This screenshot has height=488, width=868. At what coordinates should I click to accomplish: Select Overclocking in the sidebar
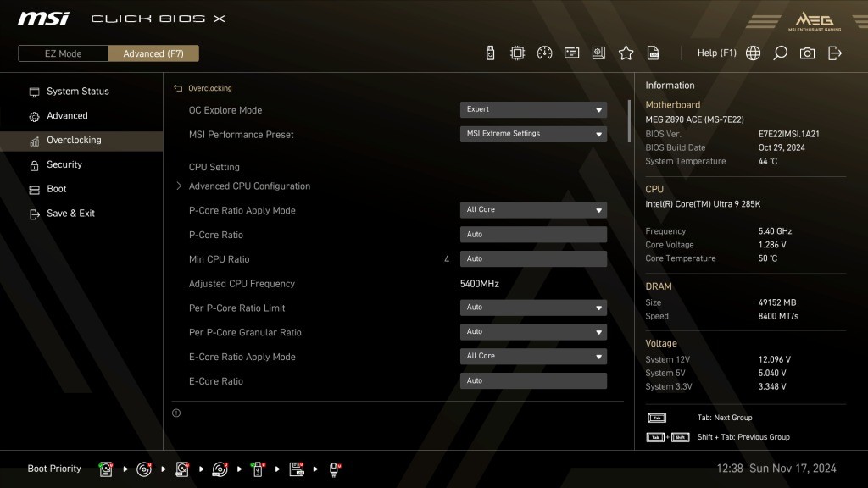[81, 140]
